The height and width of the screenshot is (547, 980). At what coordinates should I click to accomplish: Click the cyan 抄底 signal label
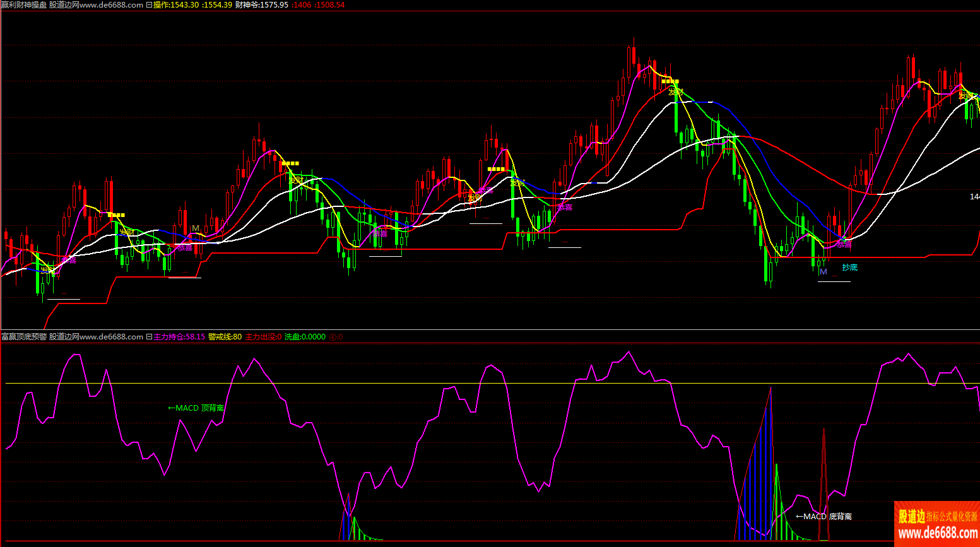coord(849,268)
